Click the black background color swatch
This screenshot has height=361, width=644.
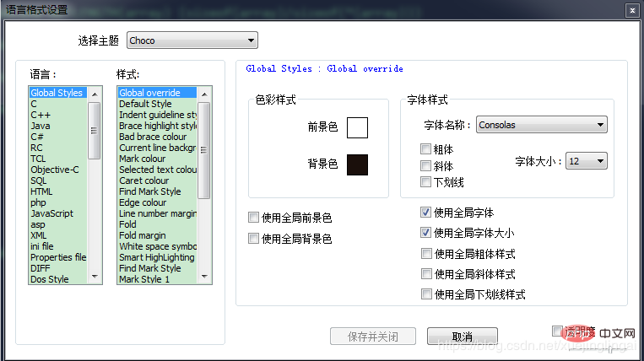(x=357, y=164)
